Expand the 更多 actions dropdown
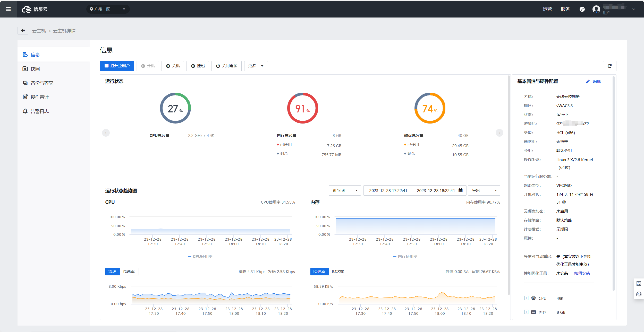This screenshot has width=644, height=332. (x=256, y=66)
